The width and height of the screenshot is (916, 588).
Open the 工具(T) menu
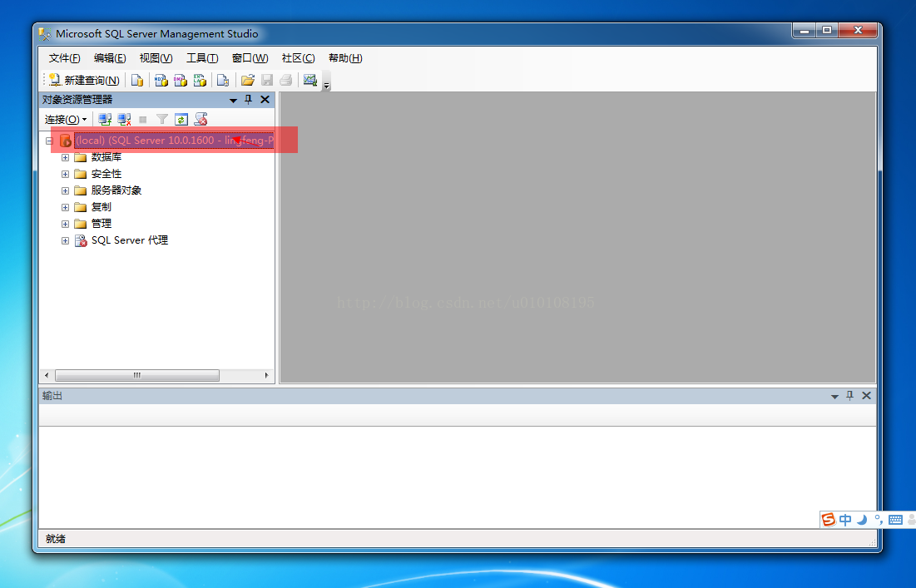(x=202, y=58)
